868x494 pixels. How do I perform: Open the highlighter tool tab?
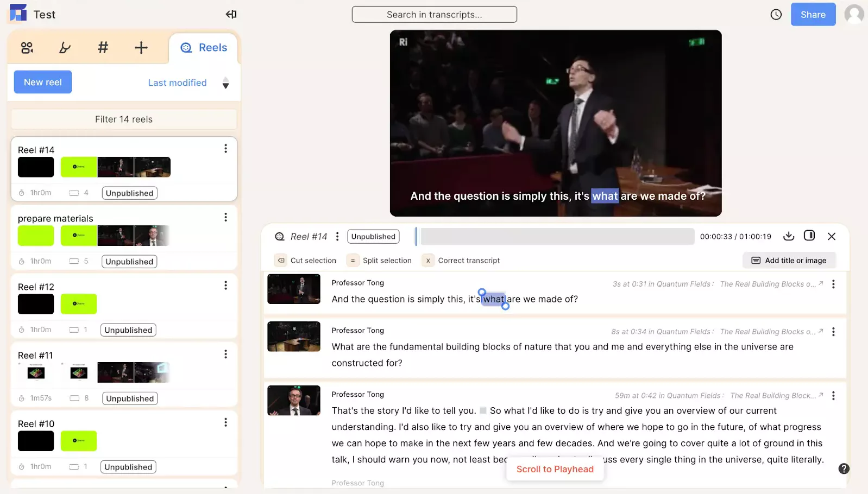point(65,48)
